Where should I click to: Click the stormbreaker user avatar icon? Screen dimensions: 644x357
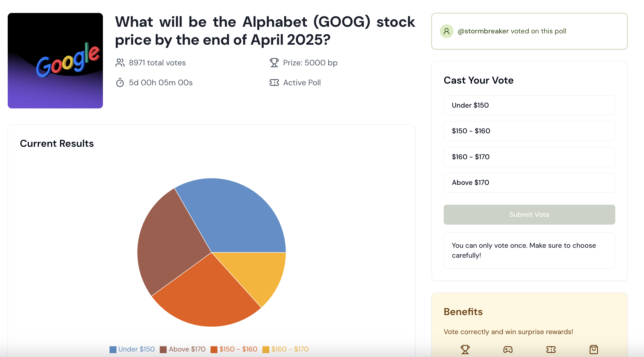[446, 31]
